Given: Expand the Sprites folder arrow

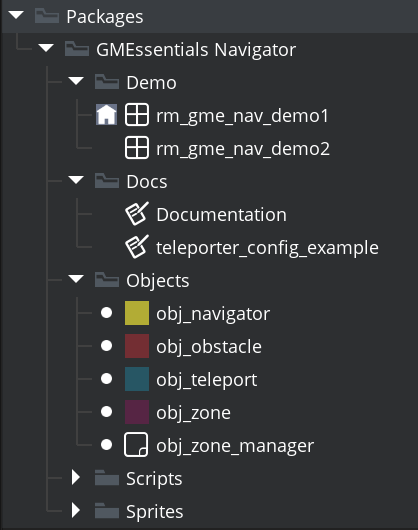Looking at the screenshot, I should point(76,510).
